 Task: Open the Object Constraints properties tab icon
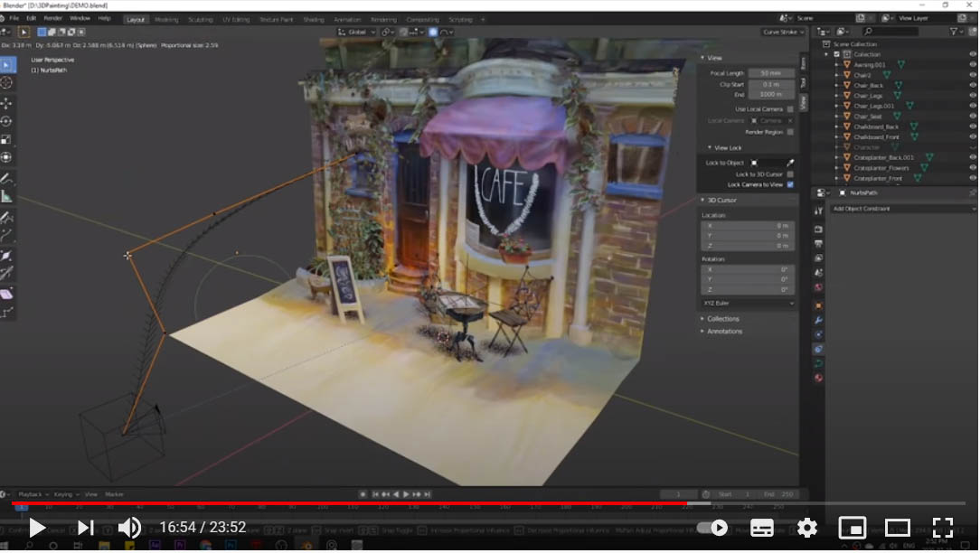tap(818, 350)
